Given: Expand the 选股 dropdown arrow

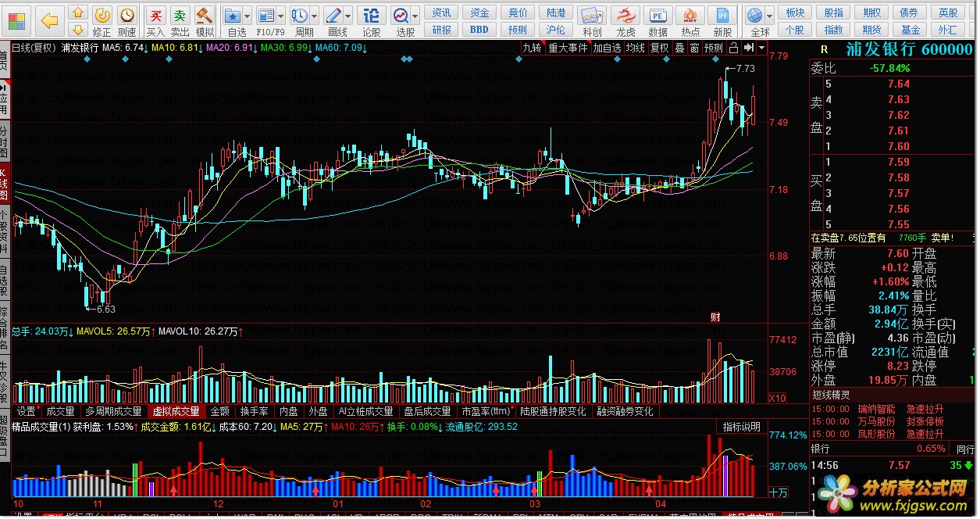Looking at the screenshot, I should pos(415,16).
